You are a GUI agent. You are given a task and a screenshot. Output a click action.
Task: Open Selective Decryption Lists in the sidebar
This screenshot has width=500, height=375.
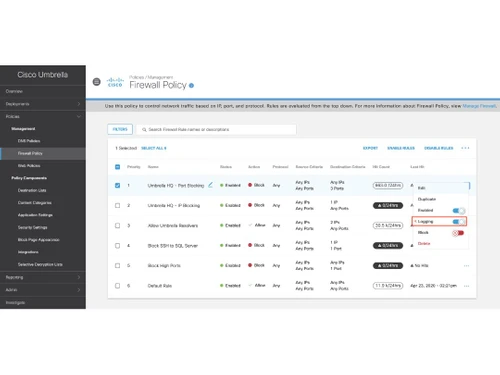(x=40, y=264)
